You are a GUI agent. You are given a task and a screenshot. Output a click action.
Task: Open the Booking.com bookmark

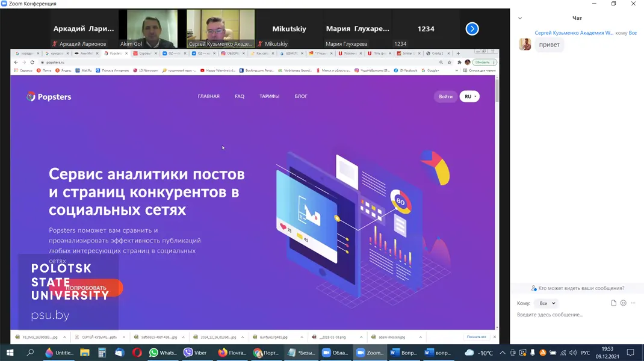[256, 70]
